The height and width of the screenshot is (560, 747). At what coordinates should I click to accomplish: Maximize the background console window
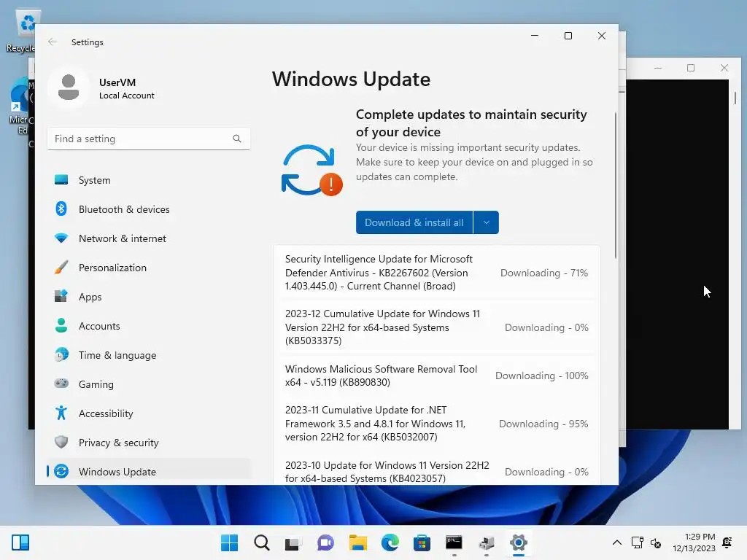coord(691,68)
